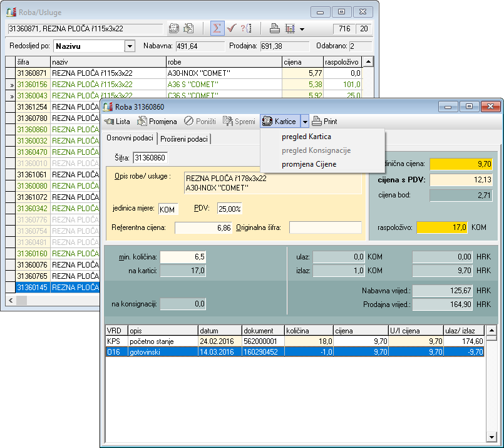504x448 pixels.
Task: Open the Osnovni podaci tab
Action: click(130, 138)
